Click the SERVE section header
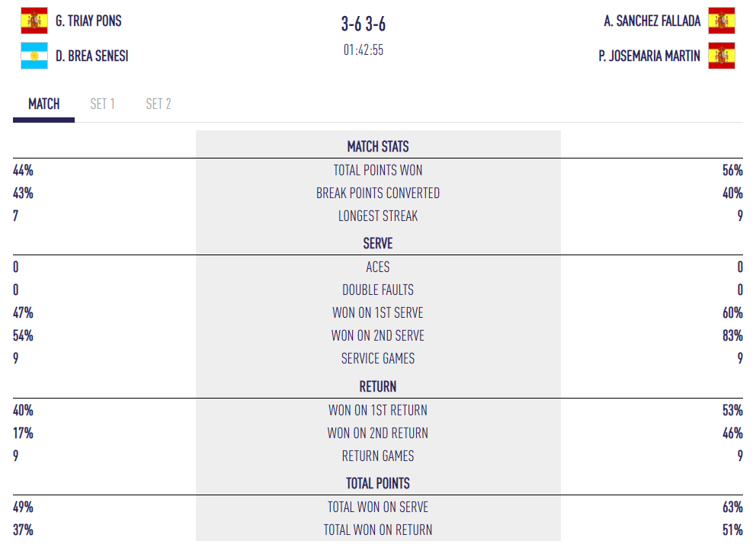The width and height of the screenshot is (756, 554). [x=378, y=244]
